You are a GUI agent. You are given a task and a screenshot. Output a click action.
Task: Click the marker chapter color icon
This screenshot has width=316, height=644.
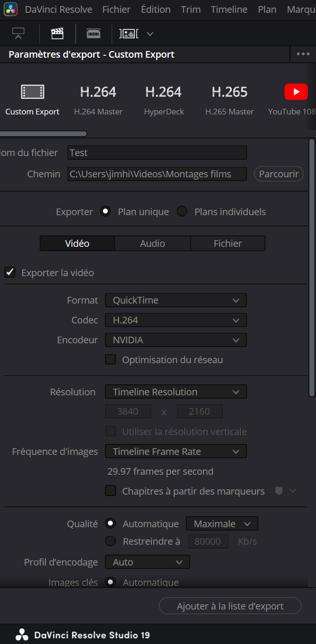(x=279, y=491)
